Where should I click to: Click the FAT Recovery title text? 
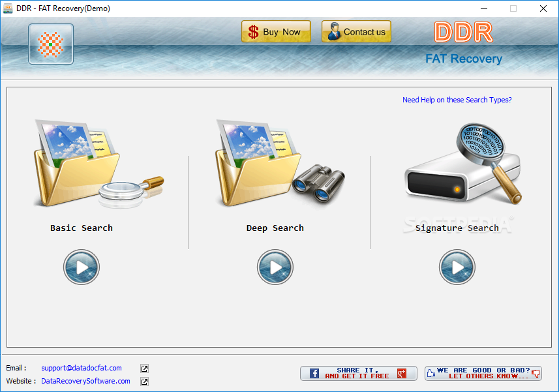tap(464, 59)
